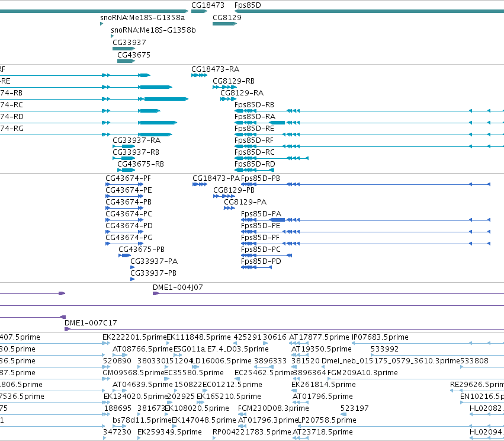
Task: Open EST GM09568.5prime
Action: coord(133,373)
